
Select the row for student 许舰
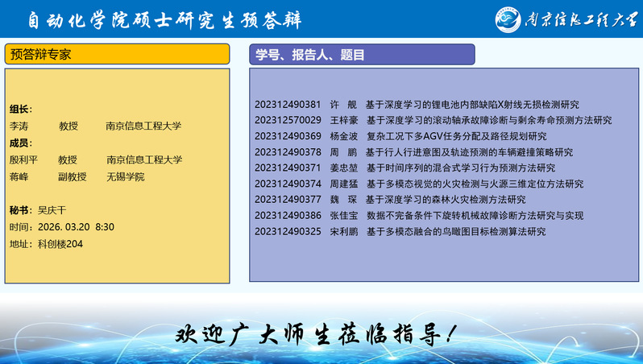click(417, 105)
